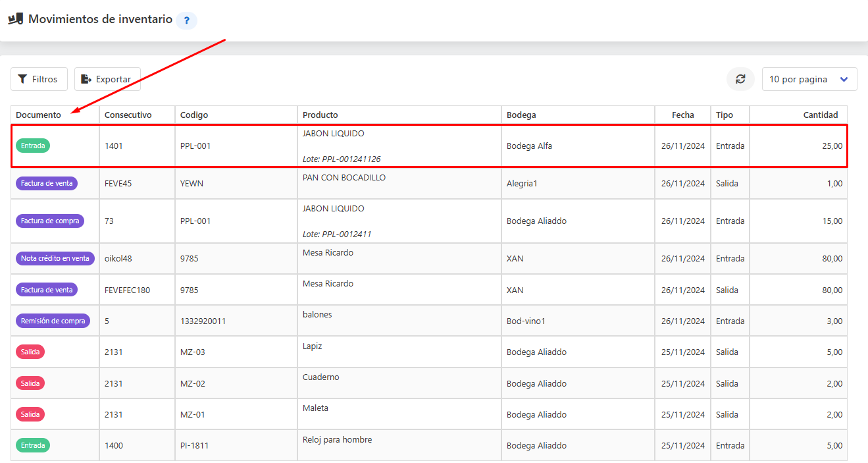868x463 pixels.
Task: Click the Bod-vino1 bodega cell
Action: (578, 321)
